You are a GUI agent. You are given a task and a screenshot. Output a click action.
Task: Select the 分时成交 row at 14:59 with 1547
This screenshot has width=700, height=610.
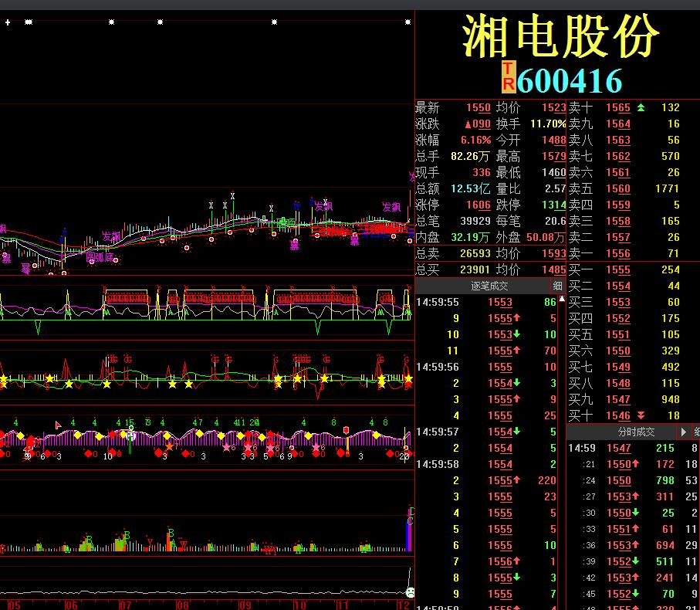tap(634, 448)
